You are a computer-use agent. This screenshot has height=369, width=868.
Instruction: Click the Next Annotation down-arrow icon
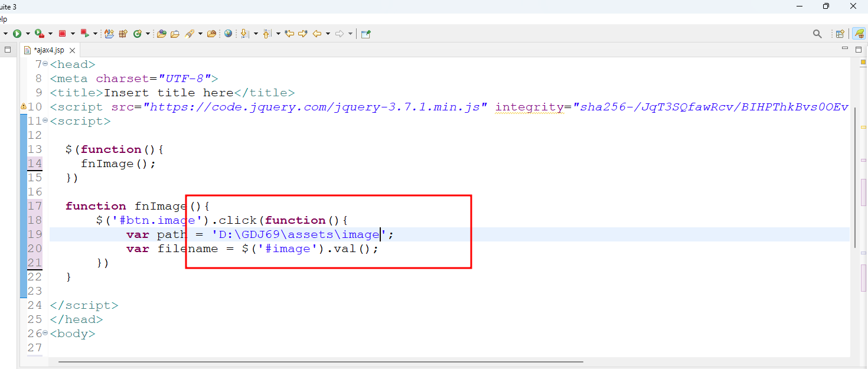[245, 34]
